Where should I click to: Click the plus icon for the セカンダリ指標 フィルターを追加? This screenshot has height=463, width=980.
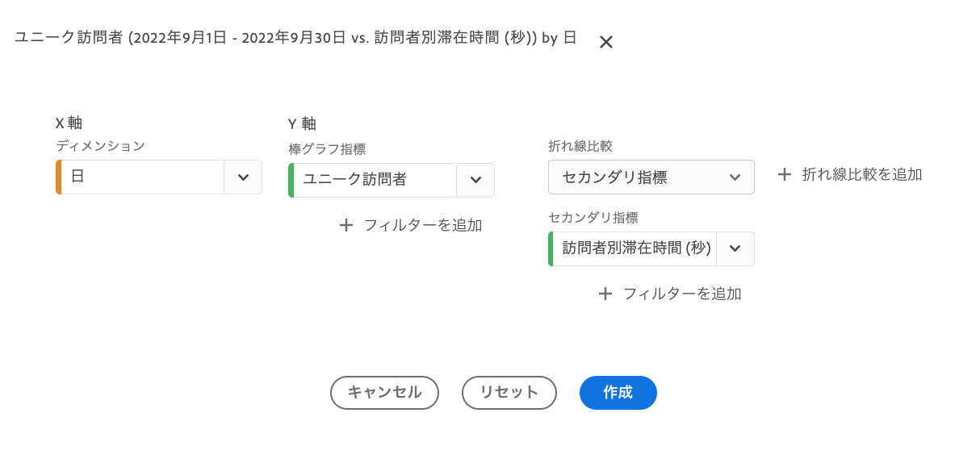[605, 294]
